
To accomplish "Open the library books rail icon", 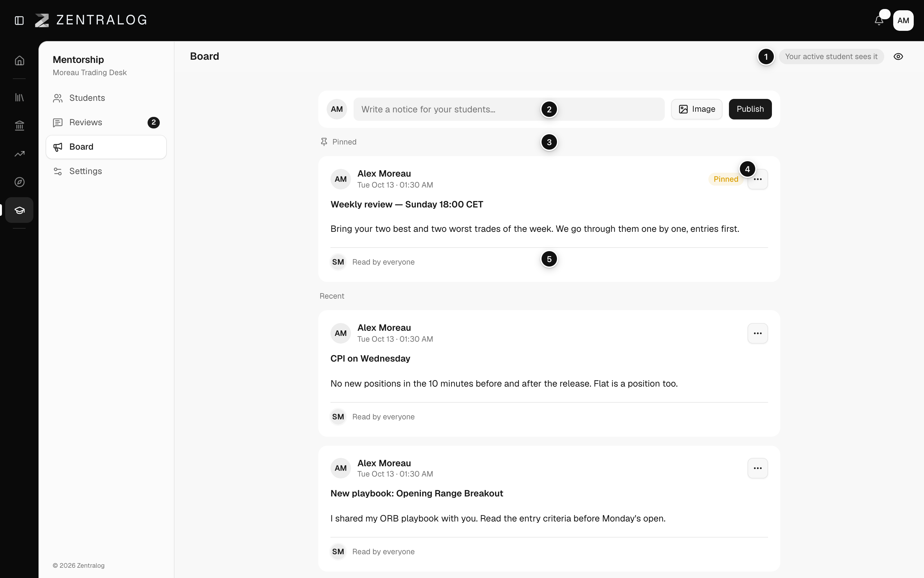I will click(20, 98).
